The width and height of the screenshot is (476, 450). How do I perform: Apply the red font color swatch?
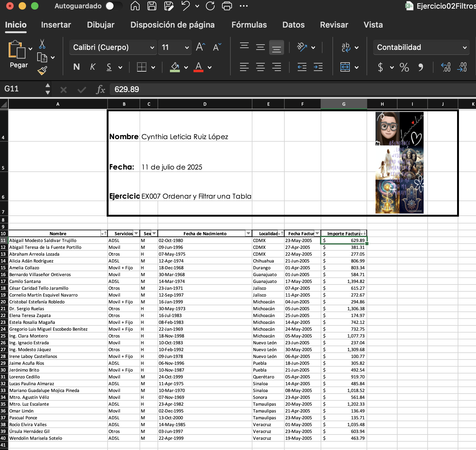tap(198, 67)
